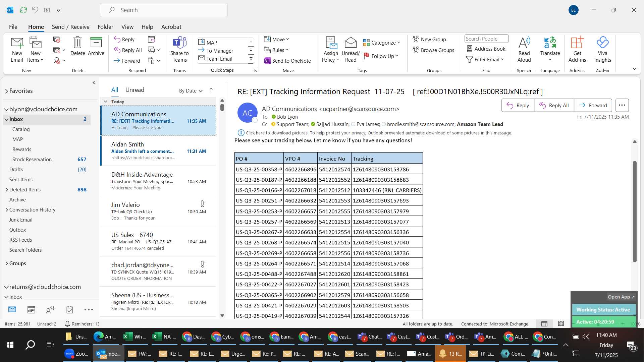The width and height of the screenshot is (644, 362).
Task: Collapse the blyon@vcloudchoice.com account
Action: point(6,109)
